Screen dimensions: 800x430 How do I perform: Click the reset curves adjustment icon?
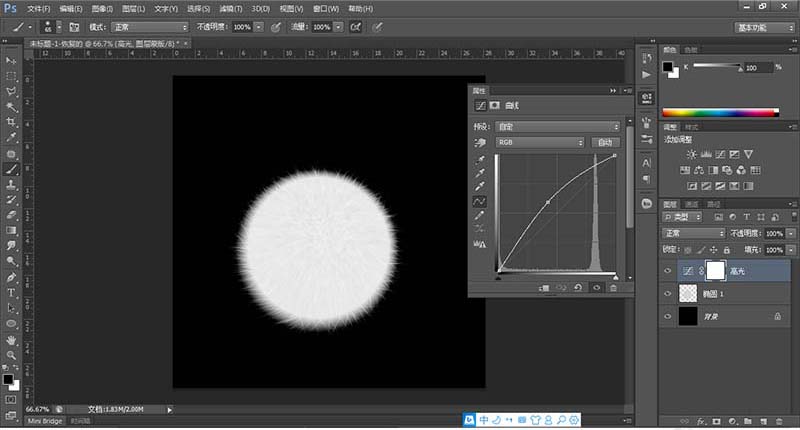(579, 287)
